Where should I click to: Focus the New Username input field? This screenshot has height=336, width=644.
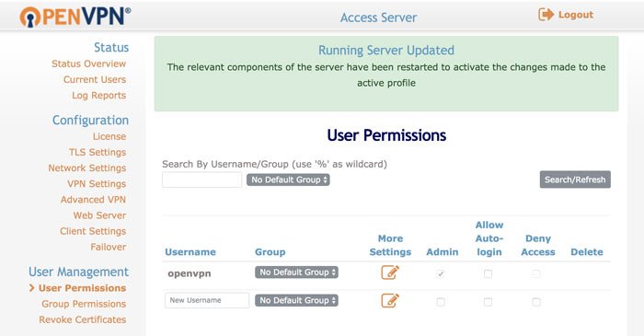coord(207,300)
